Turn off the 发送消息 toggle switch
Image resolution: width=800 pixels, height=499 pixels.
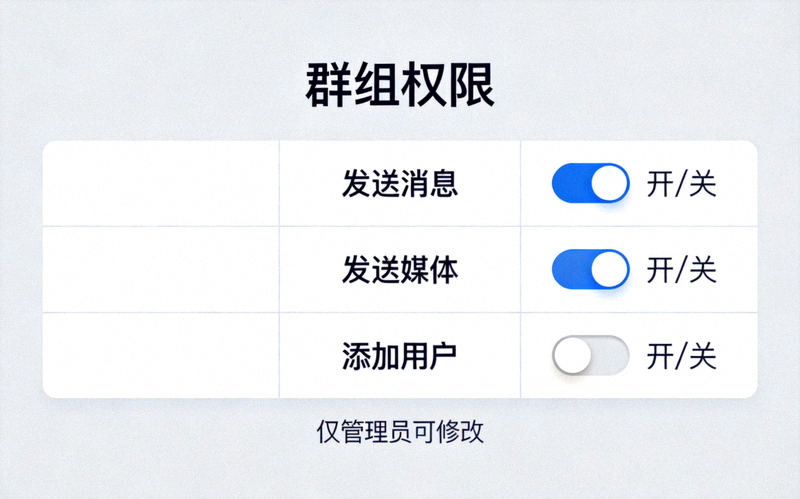coord(590,184)
